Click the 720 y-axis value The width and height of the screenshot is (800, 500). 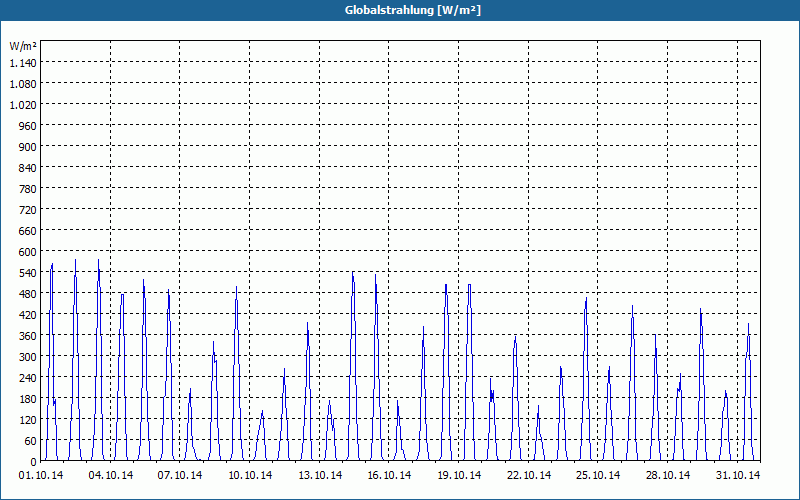coord(28,210)
